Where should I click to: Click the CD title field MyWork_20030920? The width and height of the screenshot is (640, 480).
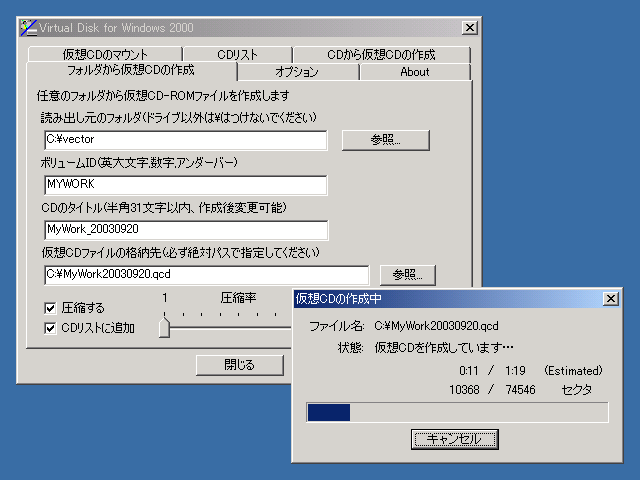[x=185, y=230]
